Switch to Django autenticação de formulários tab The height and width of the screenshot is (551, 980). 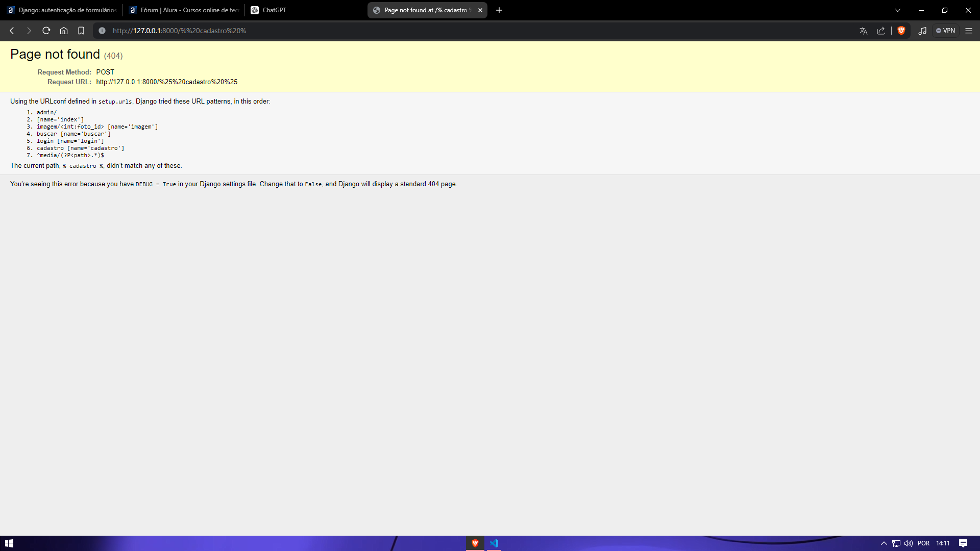coord(62,10)
